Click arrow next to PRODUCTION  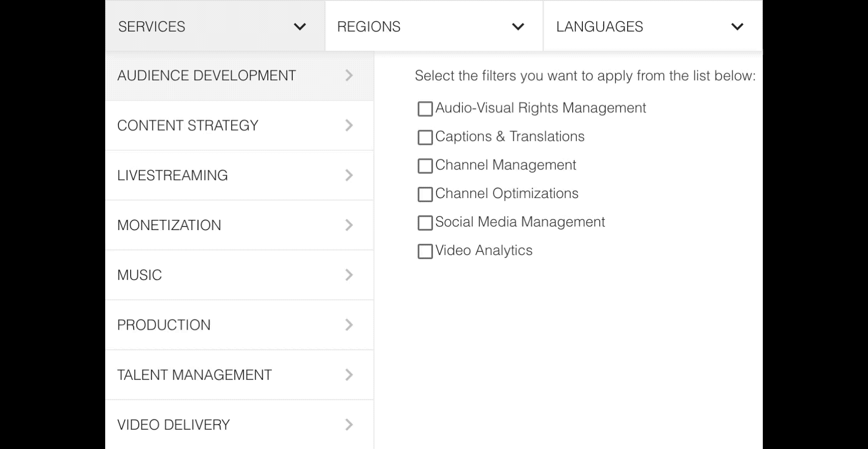[x=349, y=325]
